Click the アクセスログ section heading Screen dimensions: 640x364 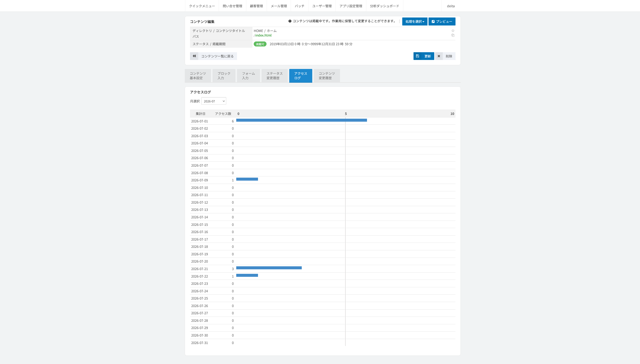pyautogui.click(x=200, y=92)
